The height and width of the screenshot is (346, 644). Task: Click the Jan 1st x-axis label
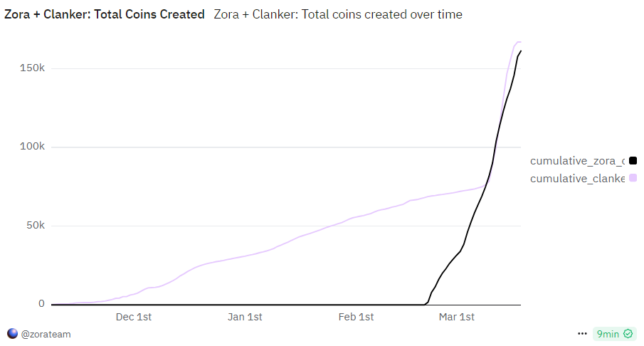pos(245,317)
